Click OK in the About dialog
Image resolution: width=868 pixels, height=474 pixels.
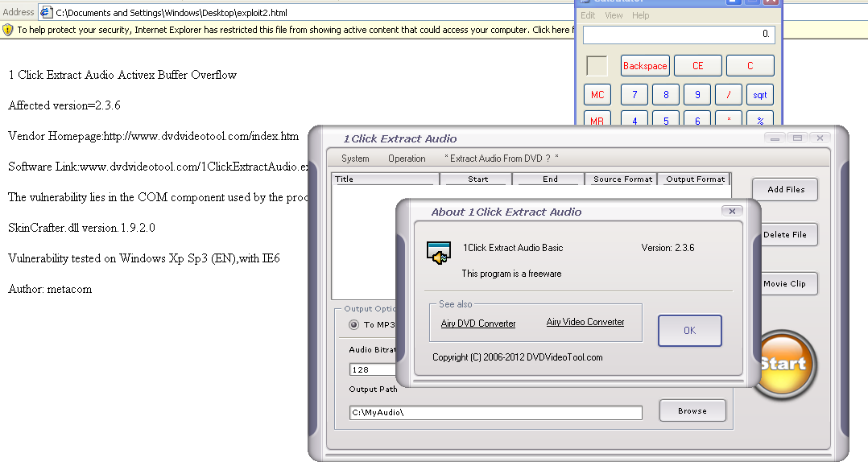point(689,331)
